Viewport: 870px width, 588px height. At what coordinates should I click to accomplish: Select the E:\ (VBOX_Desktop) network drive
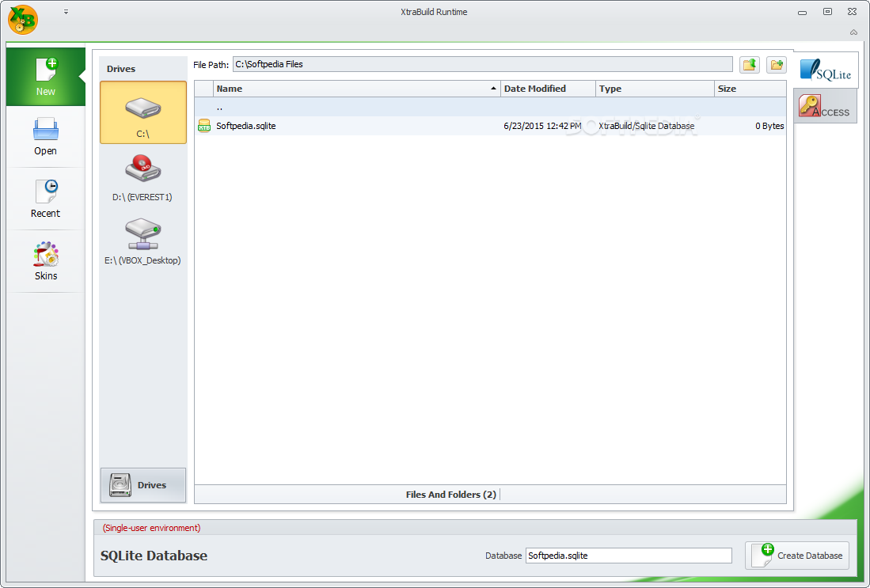point(143,241)
